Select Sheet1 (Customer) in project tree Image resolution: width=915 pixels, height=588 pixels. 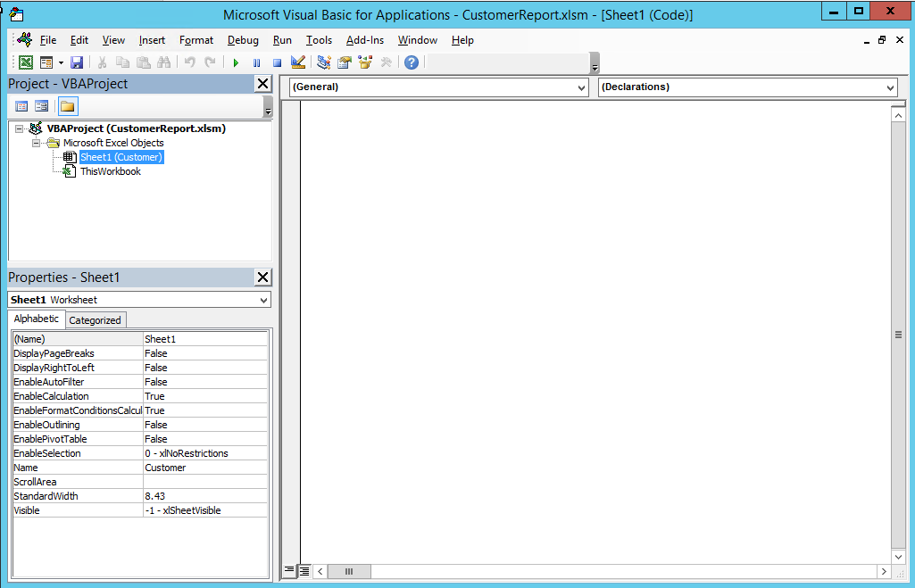(x=121, y=157)
